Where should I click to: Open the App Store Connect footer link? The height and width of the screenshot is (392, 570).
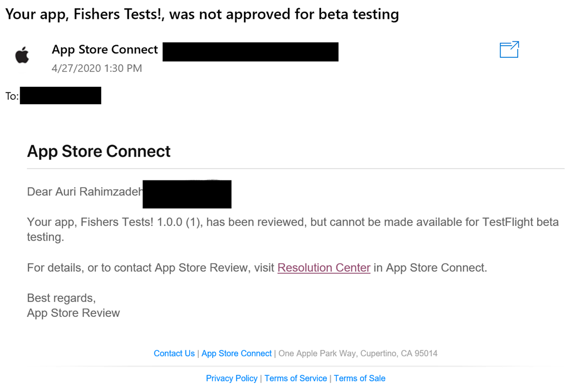pos(237,354)
